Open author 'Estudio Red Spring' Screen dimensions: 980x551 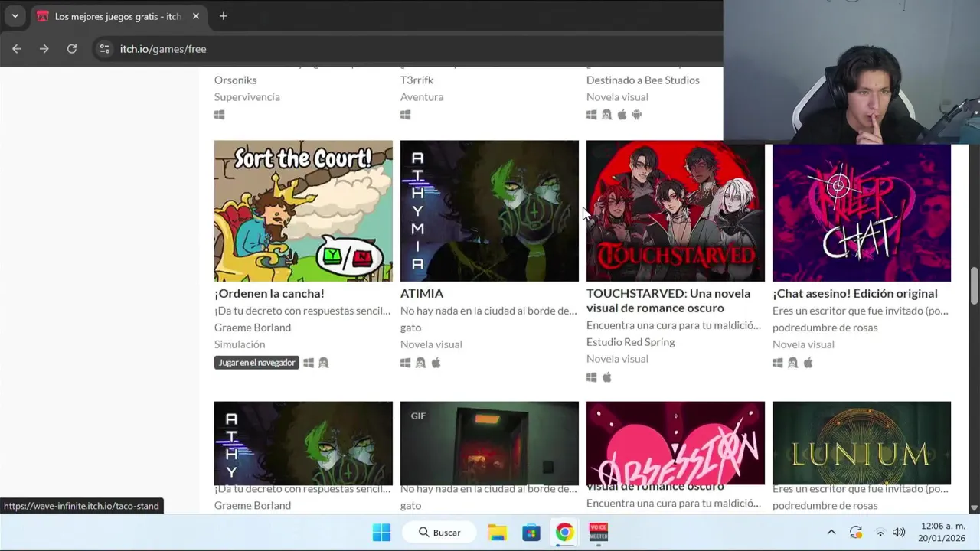(x=630, y=342)
